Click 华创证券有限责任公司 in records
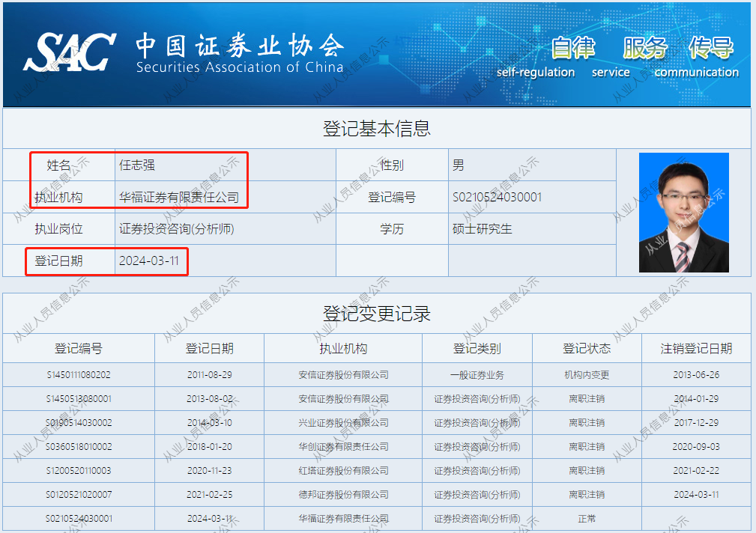The height and width of the screenshot is (533, 756). tap(343, 447)
